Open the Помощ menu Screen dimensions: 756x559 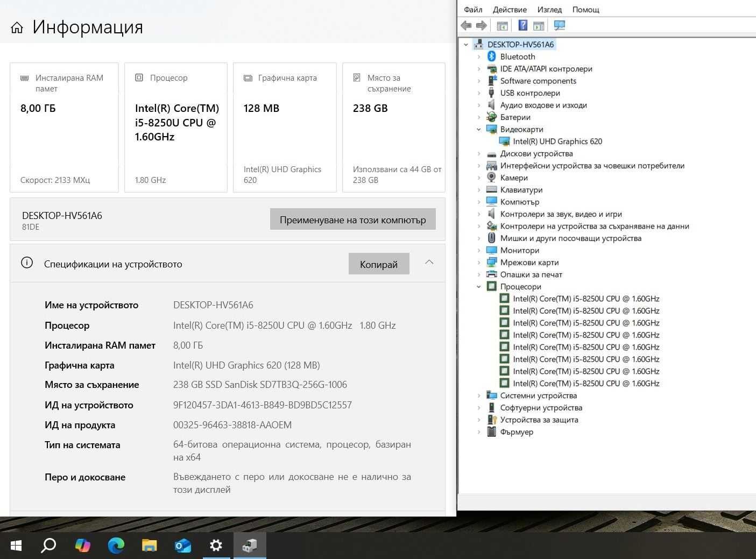[585, 10]
